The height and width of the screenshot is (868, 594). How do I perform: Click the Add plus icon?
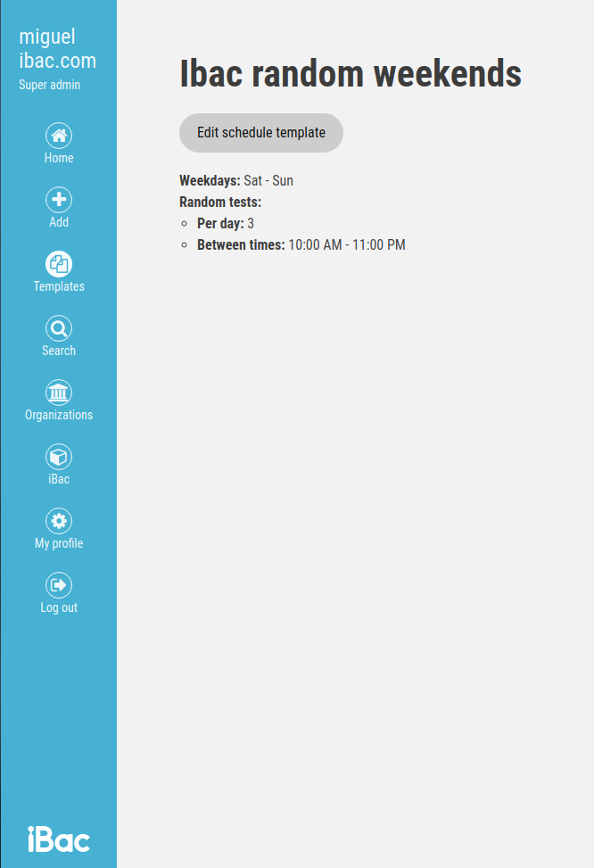[x=59, y=200]
